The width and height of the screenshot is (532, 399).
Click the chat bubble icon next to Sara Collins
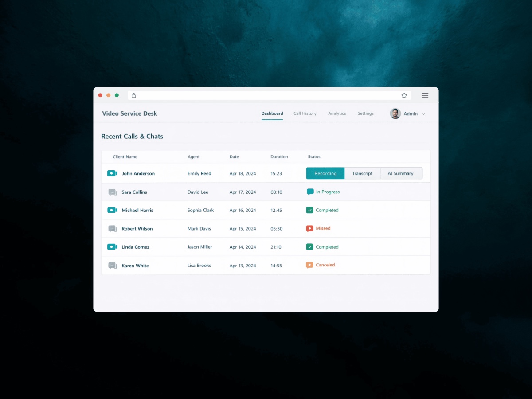(113, 192)
